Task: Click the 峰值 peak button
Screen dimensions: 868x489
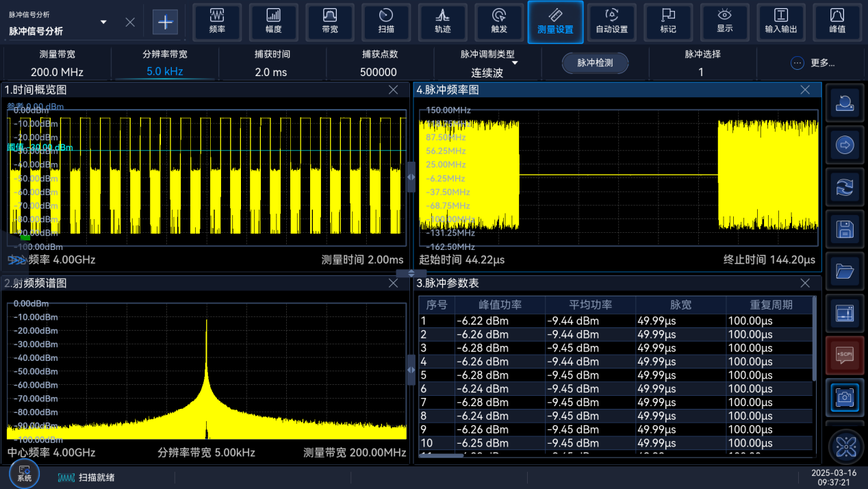Action: 837,22
